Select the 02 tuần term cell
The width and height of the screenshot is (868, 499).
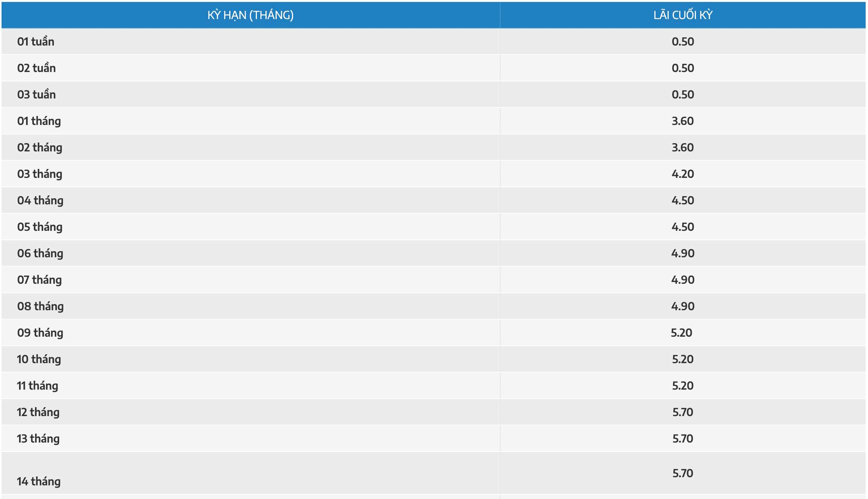coord(37,68)
